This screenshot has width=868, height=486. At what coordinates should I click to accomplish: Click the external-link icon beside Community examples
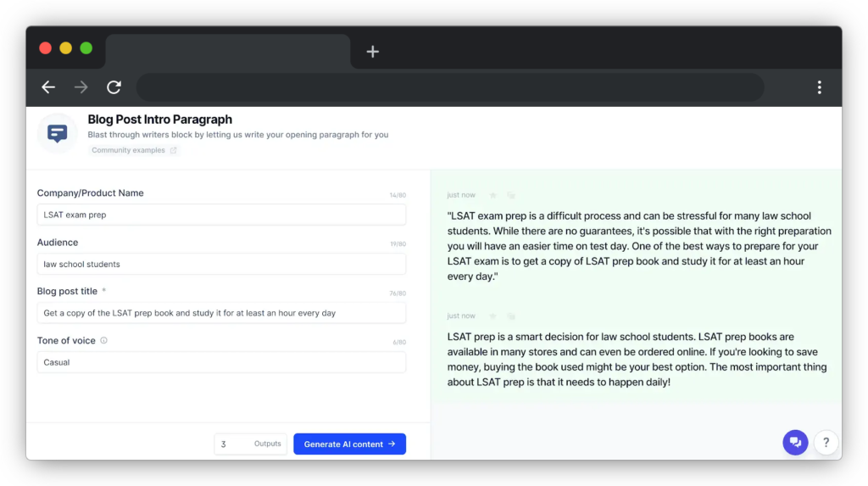[173, 150]
